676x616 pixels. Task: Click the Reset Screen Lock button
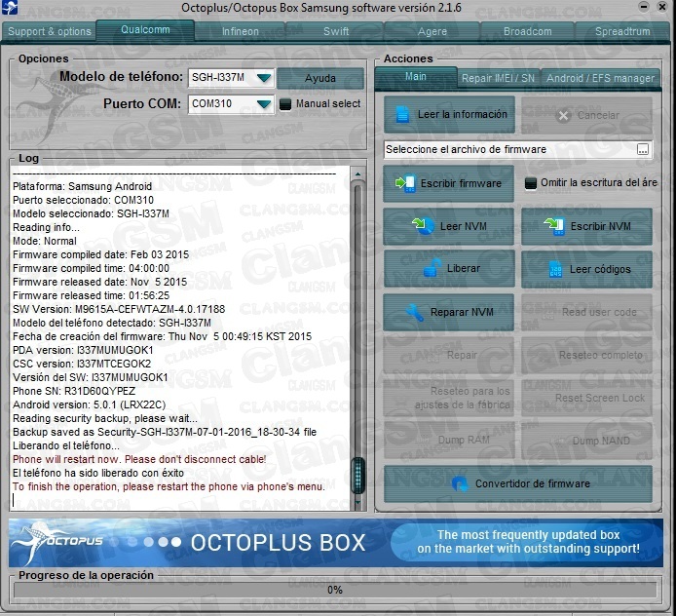tap(586, 398)
